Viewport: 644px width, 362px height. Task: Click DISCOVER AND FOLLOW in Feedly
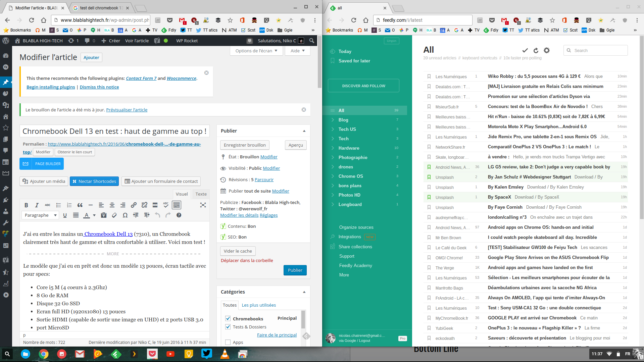(x=363, y=86)
